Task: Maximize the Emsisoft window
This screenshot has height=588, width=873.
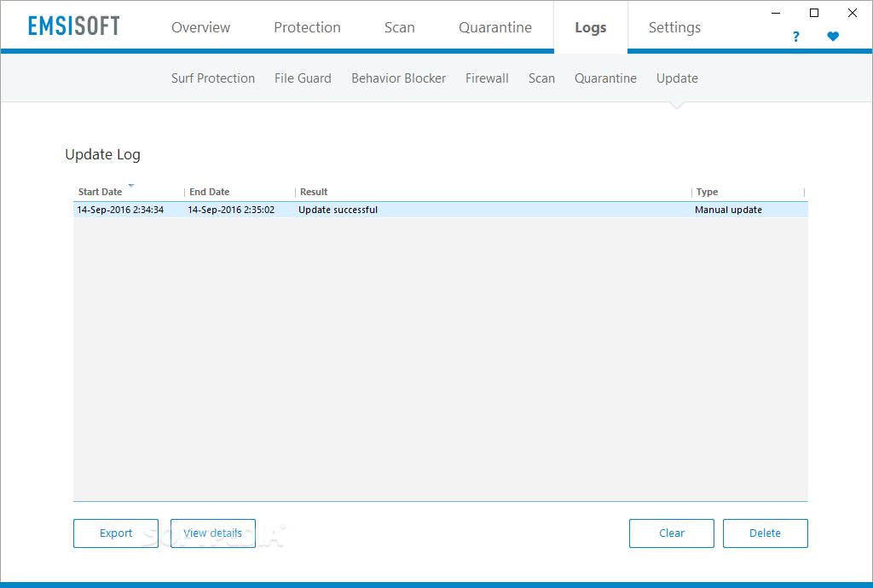Action: (814, 13)
